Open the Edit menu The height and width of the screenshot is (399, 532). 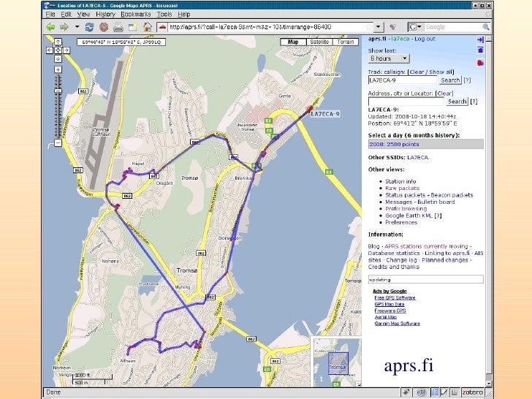click(x=66, y=15)
